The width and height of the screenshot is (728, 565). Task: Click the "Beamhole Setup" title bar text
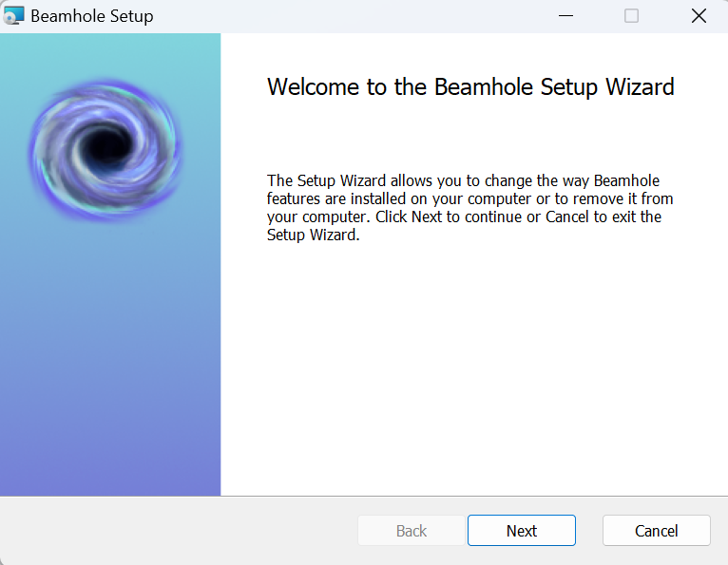[x=92, y=16]
